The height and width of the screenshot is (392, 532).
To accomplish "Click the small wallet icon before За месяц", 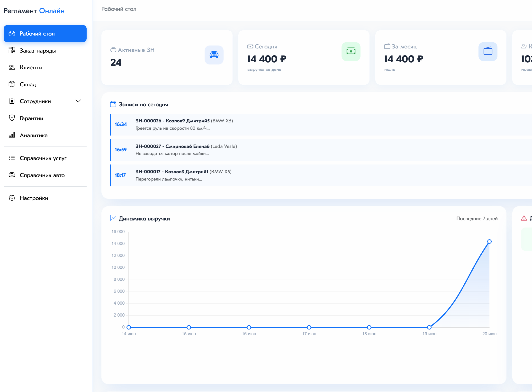I will [387, 46].
